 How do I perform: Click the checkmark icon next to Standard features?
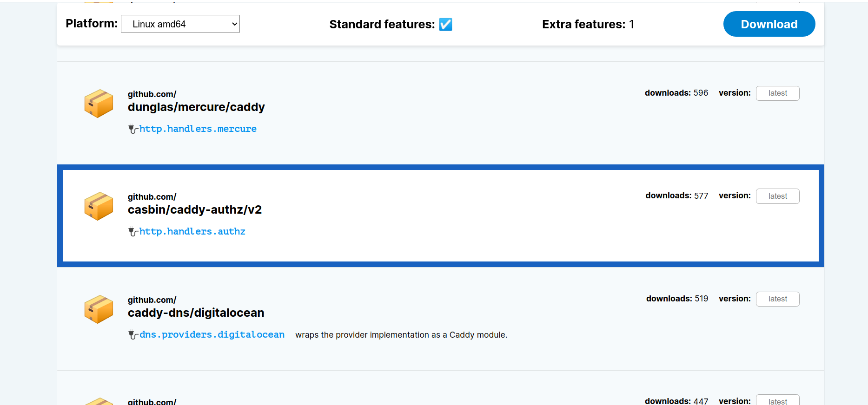445,25
